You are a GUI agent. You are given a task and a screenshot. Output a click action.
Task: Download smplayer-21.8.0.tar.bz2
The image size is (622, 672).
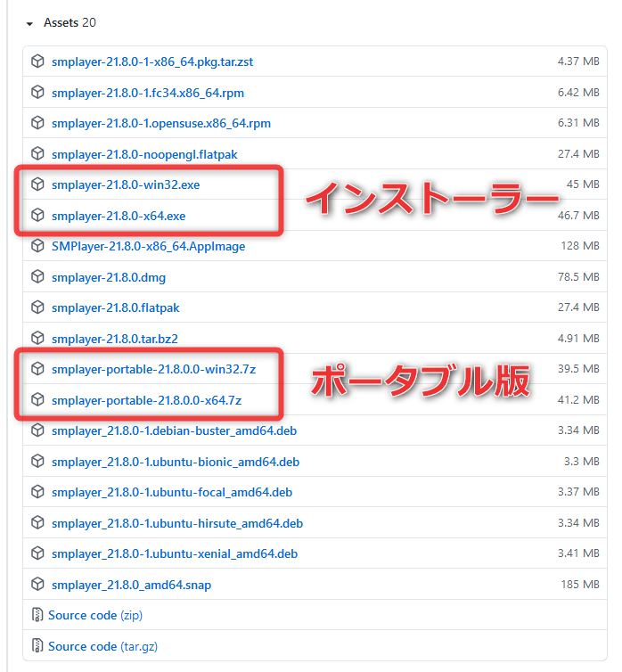(x=114, y=339)
